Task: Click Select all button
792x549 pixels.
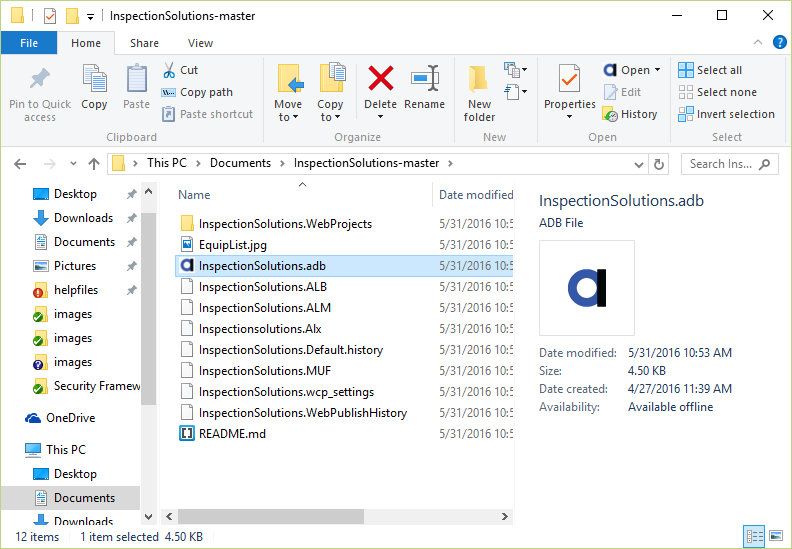Action: pyautogui.click(x=710, y=70)
